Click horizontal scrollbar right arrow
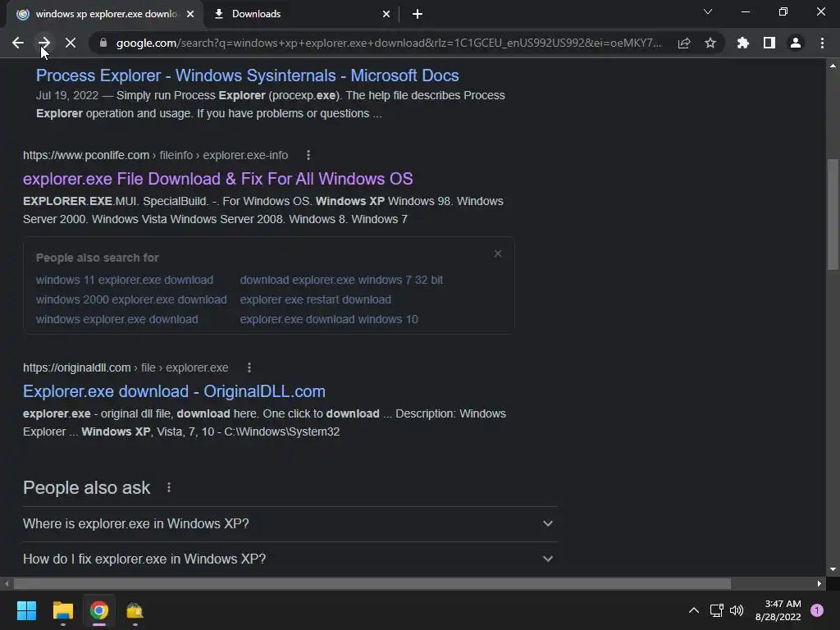The image size is (840, 630). (819, 583)
